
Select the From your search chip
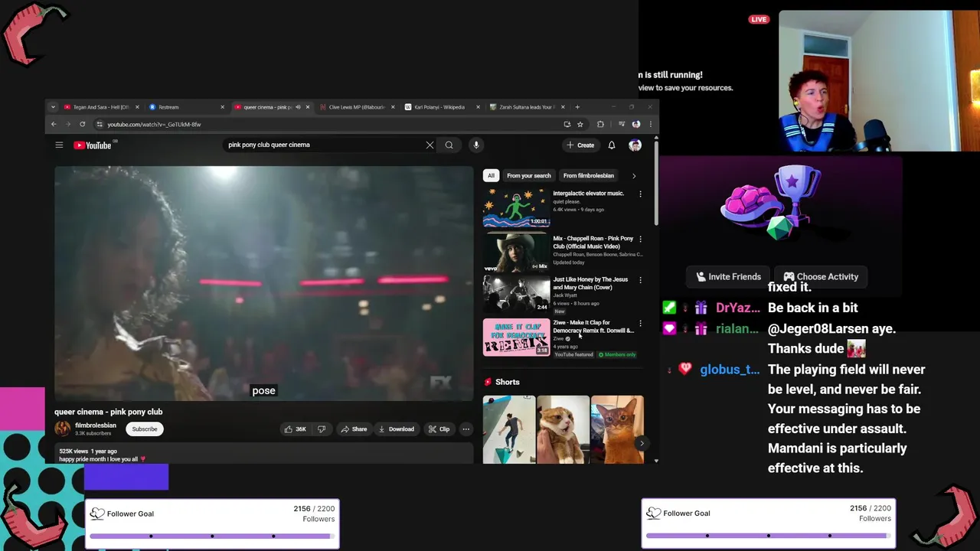tap(528, 176)
